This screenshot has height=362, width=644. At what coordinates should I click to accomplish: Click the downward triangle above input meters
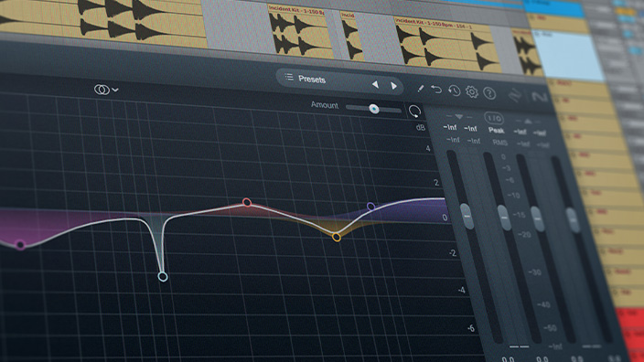point(459,117)
